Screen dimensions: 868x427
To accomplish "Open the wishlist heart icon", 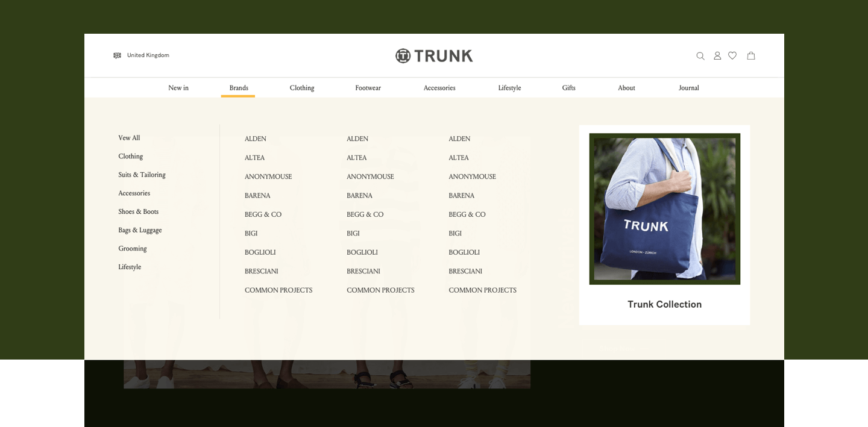I will 732,55.
